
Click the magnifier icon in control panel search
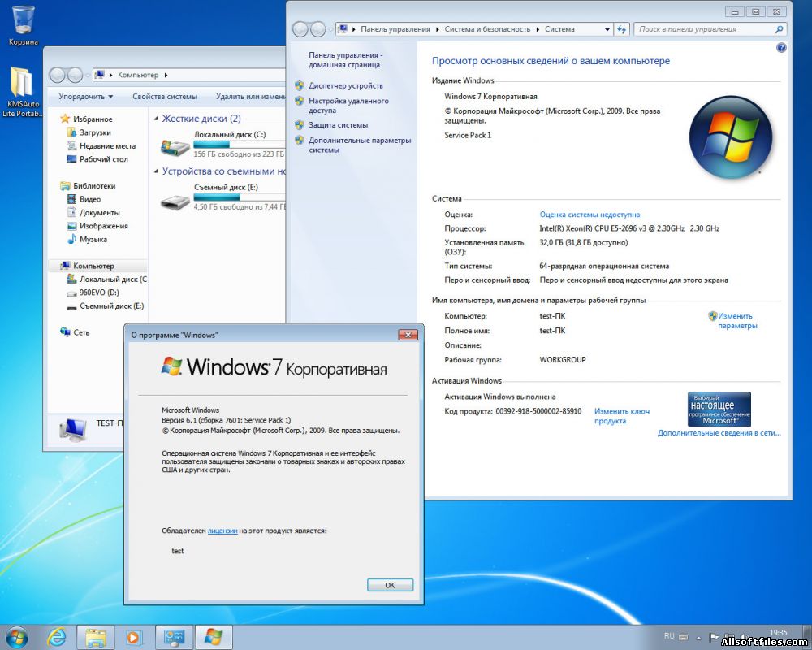click(779, 29)
